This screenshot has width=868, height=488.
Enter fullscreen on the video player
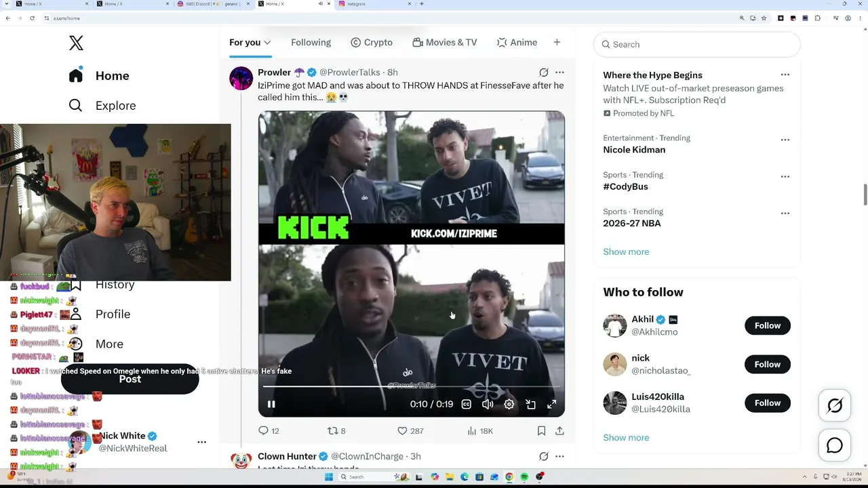(x=552, y=404)
